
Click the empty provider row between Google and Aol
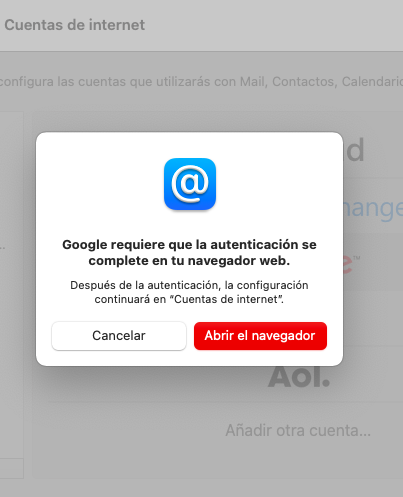pos(373,318)
